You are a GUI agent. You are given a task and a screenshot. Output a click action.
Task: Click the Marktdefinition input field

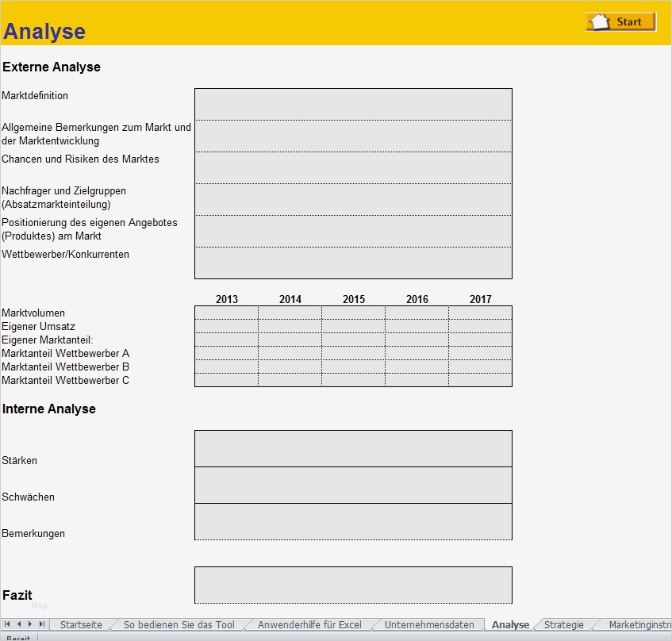pos(353,104)
